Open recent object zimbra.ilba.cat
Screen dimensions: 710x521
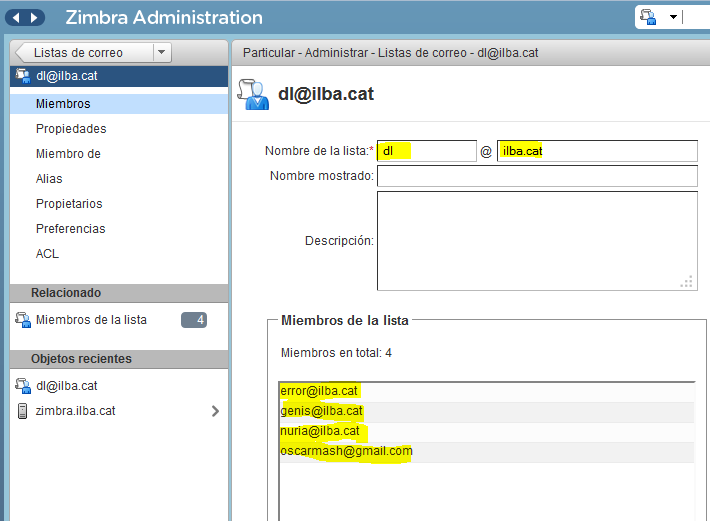point(75,411)
